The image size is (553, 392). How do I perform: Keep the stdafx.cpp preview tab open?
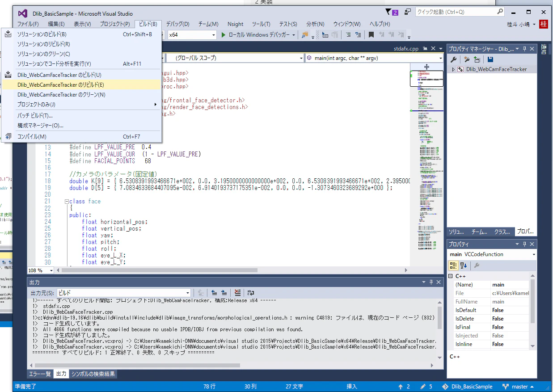[x=425, y=49]
